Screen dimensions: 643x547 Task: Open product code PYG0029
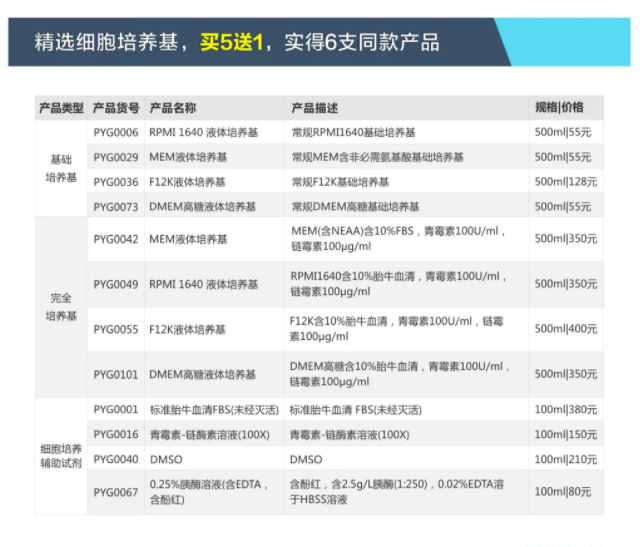coord(116,157)
